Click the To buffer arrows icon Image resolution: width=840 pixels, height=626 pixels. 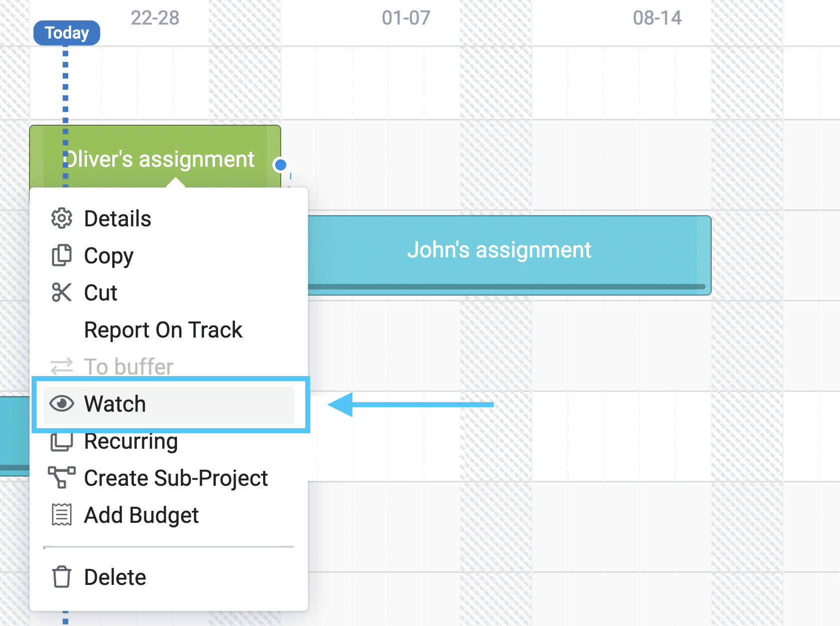(62, 367)
